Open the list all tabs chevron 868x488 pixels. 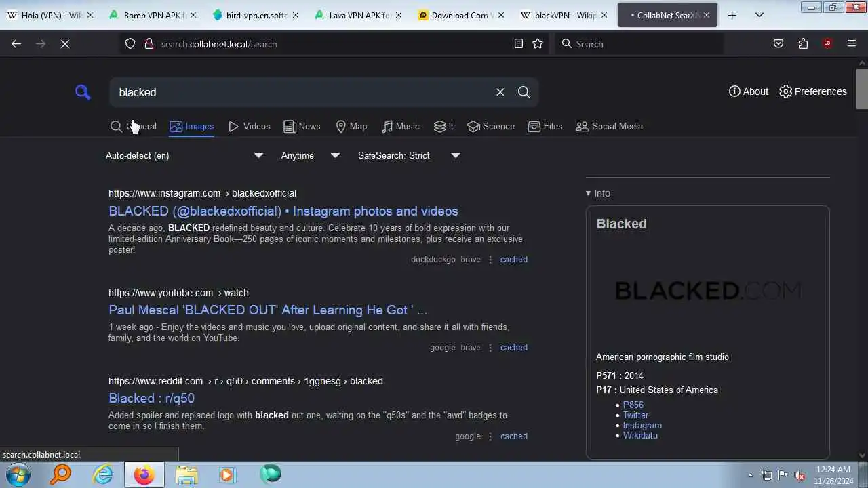[759, 15]
